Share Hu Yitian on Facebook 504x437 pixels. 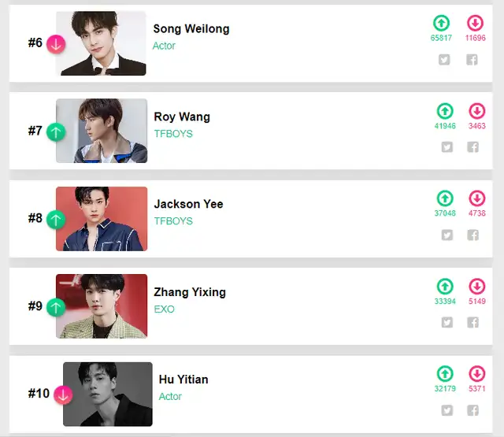point(472,410)
